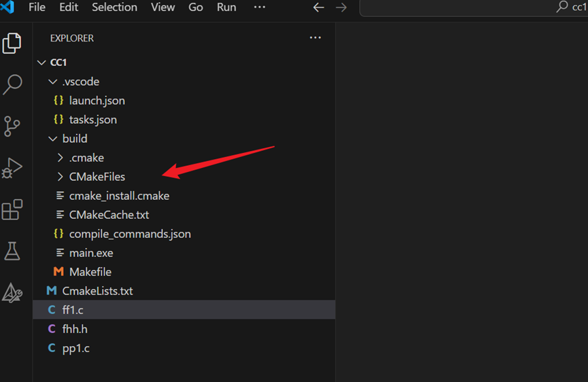Open Explorer's Views and More Actions ellipsis
Screen dimensions: 588x382
pyautogui.click(x=315, y=38)
